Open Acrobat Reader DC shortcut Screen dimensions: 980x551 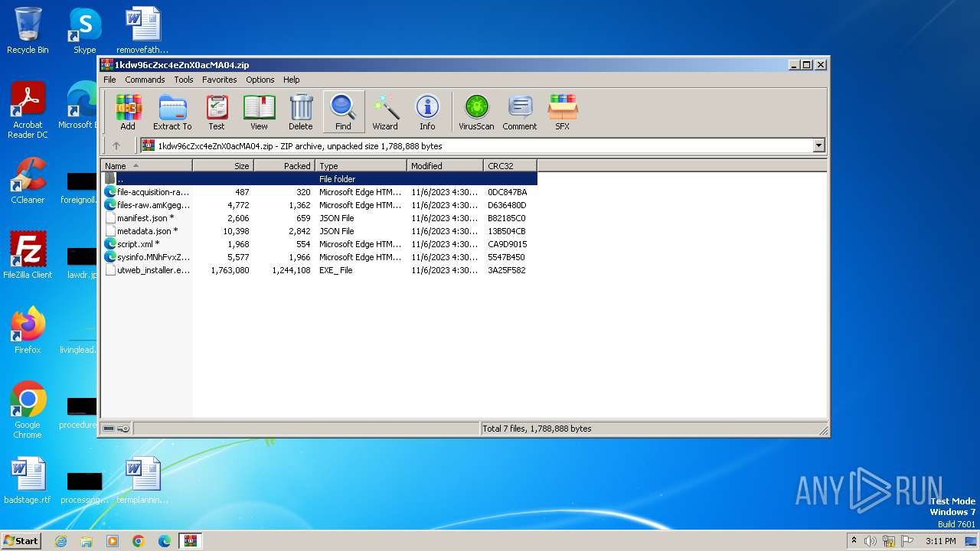(x=28, y=110)
